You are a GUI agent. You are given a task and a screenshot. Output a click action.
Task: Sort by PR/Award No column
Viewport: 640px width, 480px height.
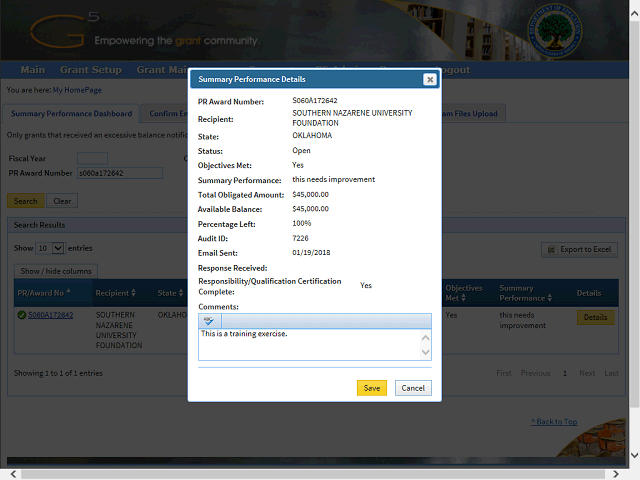click(53, 293)
